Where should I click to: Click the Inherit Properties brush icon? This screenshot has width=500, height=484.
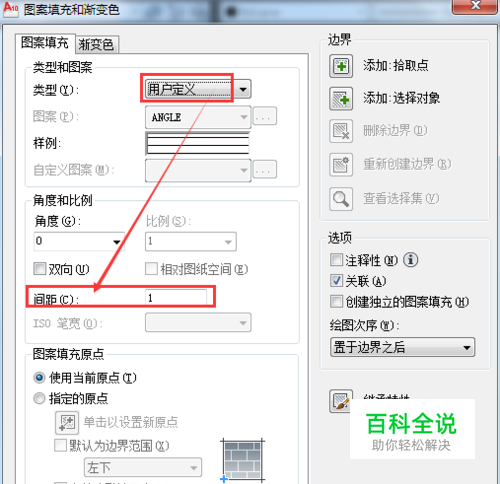[x=341, y=401]
